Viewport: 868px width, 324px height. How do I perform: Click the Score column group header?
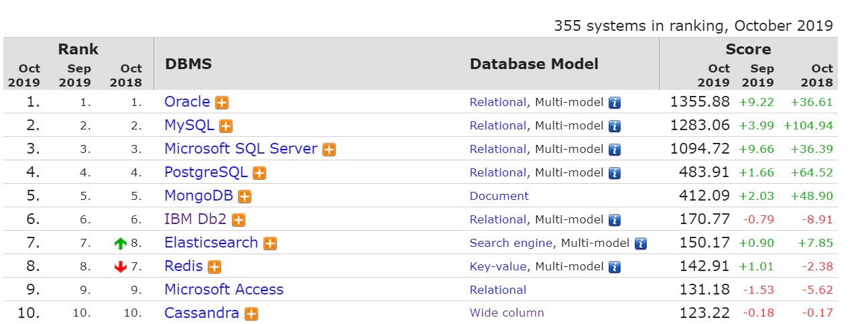click(x=748, y=49)
